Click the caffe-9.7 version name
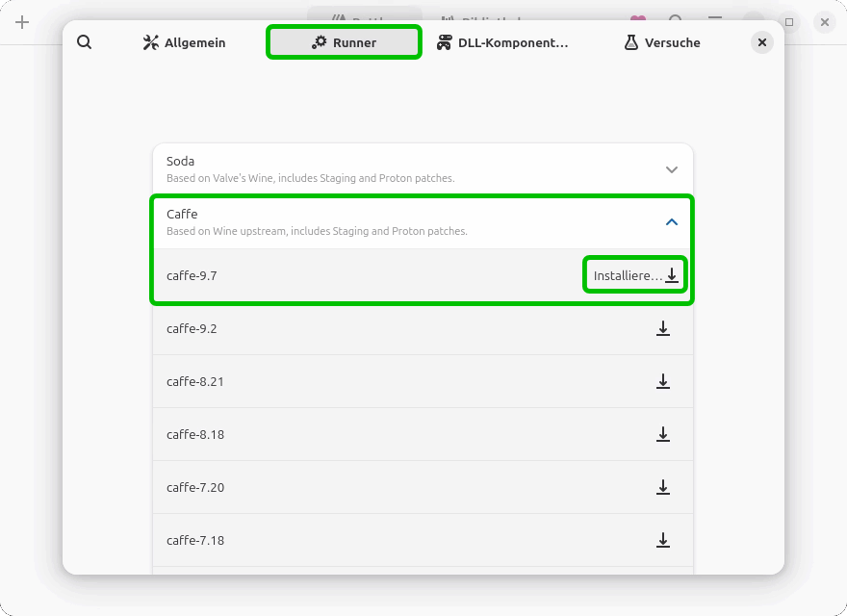 click(192, 276)
